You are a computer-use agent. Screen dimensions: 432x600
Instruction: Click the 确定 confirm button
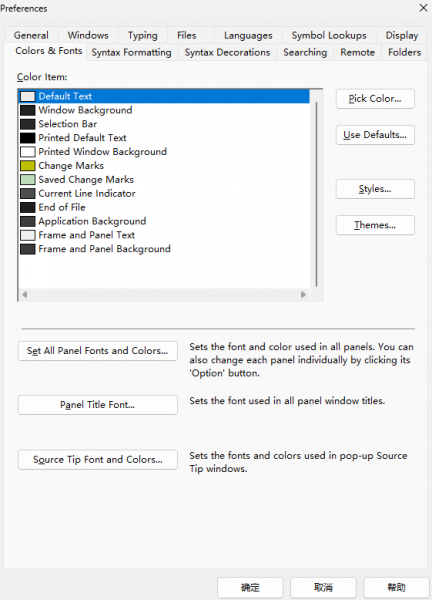click(250, 587)
